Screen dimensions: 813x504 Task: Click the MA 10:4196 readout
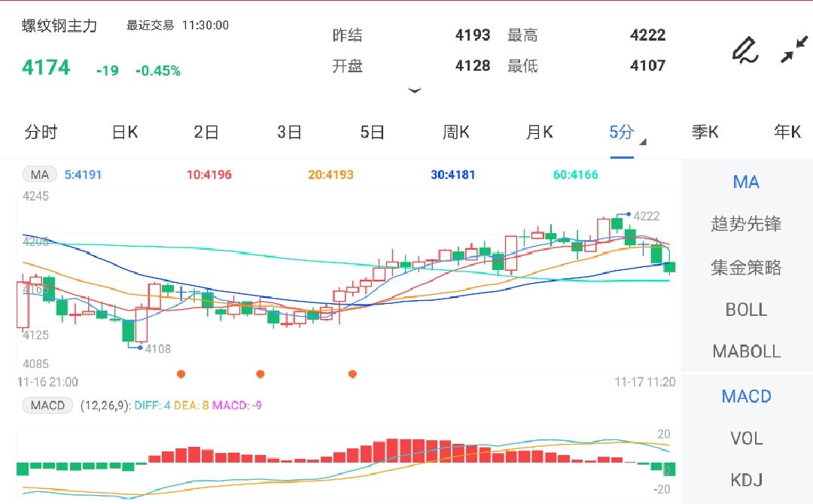pos(209,175)
